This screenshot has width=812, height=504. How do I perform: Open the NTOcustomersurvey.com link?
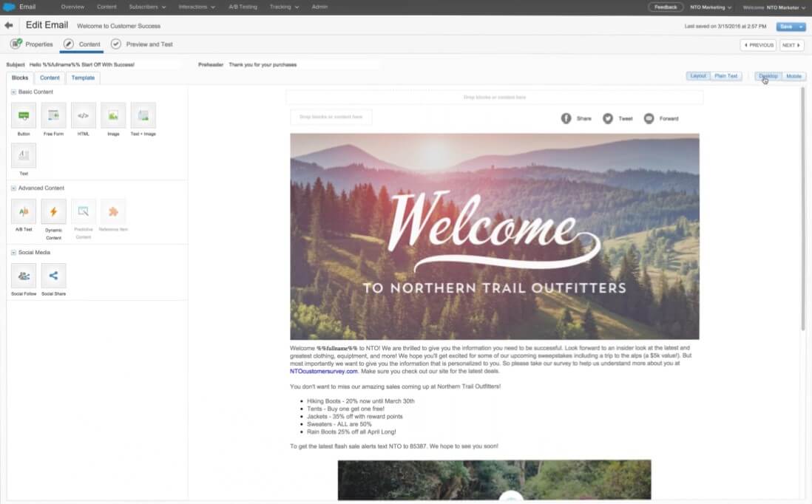[x=324, y=371]
